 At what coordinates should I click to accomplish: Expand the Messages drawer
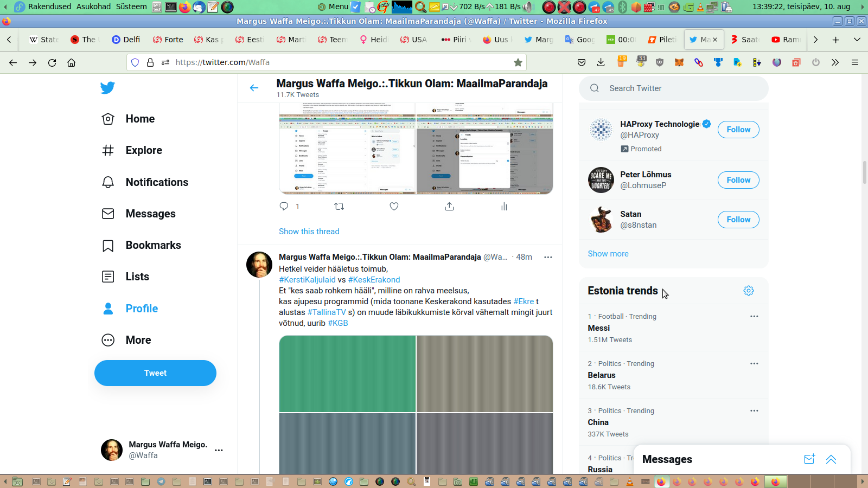coord(831,459)
